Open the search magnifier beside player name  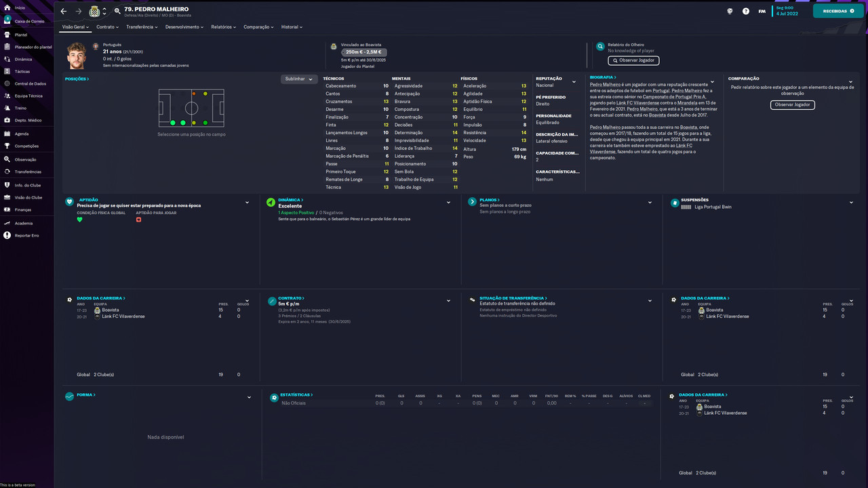118,11
